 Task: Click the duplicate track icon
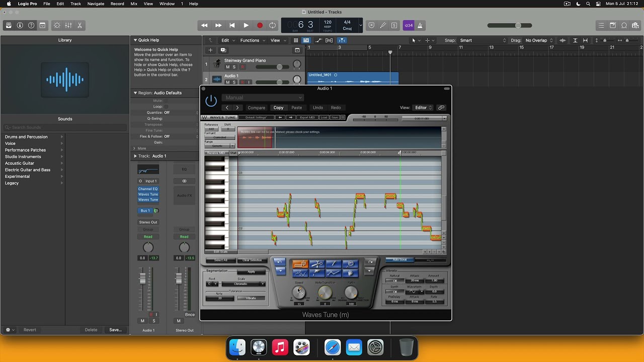point(223,50)
